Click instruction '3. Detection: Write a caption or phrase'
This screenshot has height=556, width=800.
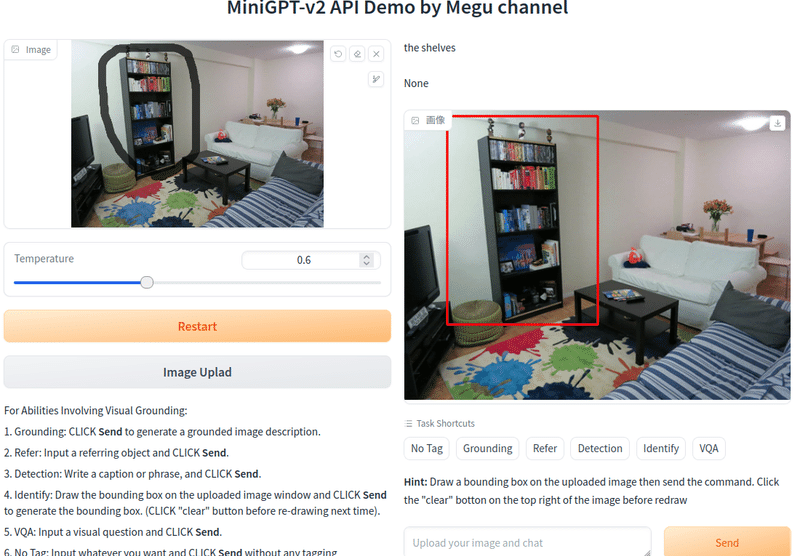[133, 474]
